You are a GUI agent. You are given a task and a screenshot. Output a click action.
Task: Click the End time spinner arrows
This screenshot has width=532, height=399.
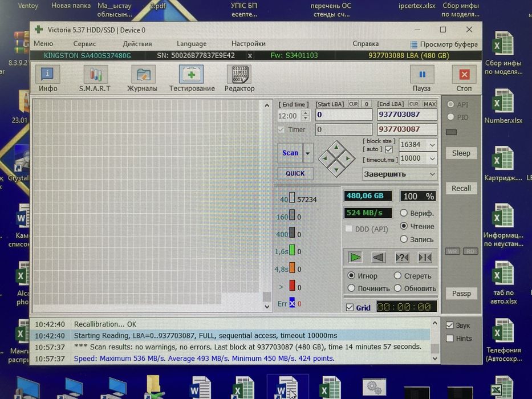(306, 116)
